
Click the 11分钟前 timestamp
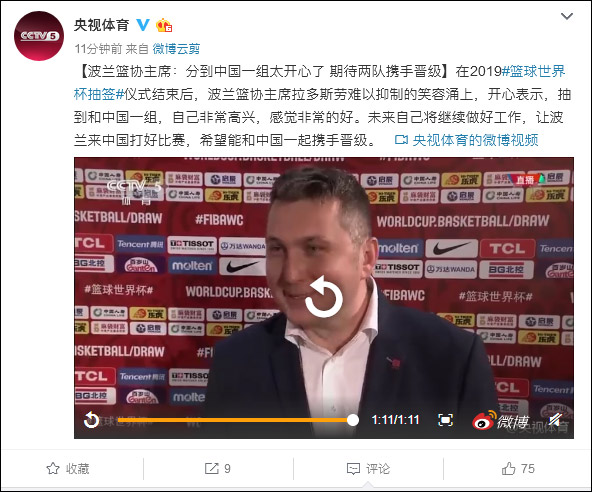click(98, 49)
